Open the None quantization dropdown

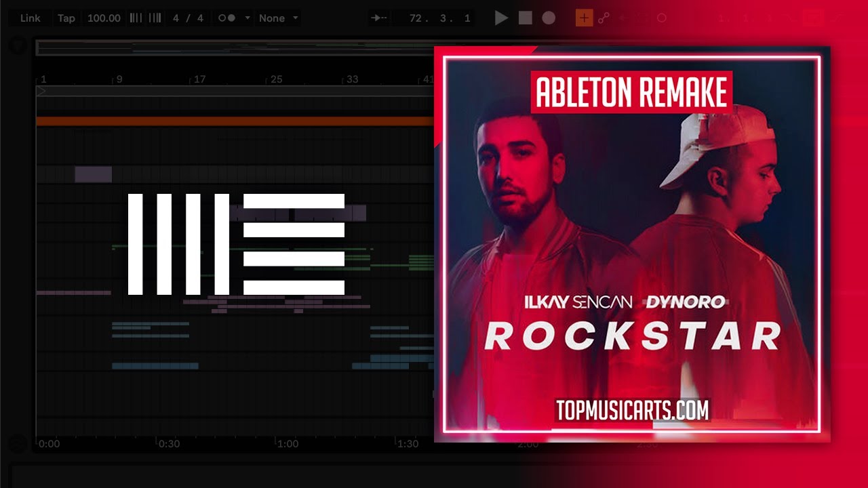tap(278, 18)
